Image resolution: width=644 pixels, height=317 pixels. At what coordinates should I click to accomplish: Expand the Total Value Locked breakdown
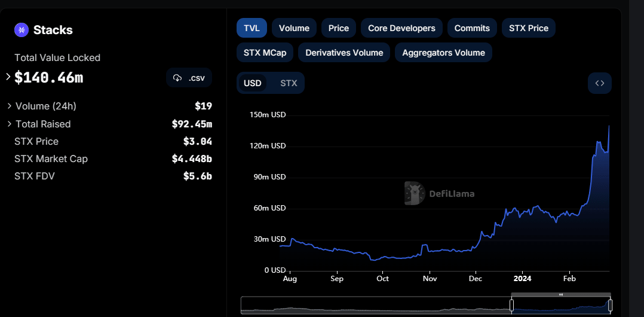click(x=8, y=77)
